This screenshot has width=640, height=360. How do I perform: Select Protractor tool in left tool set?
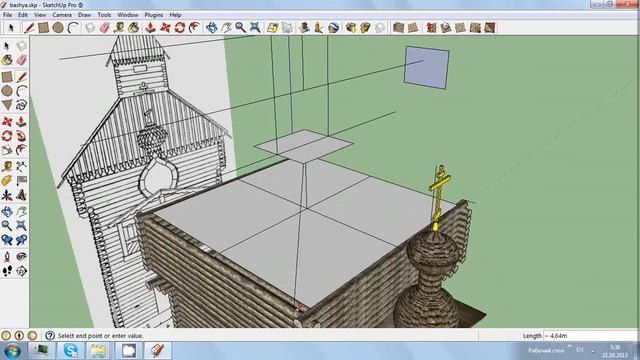(x=7, y=181)
